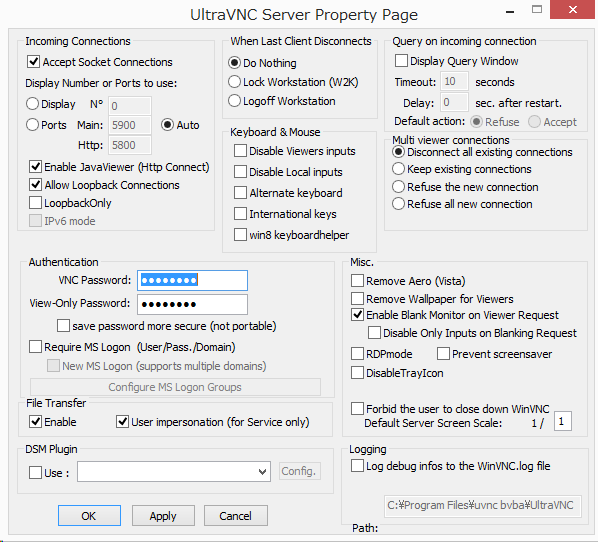Check Remove Aero (Vista)
The image size is (598, 542).
point(357,281)
